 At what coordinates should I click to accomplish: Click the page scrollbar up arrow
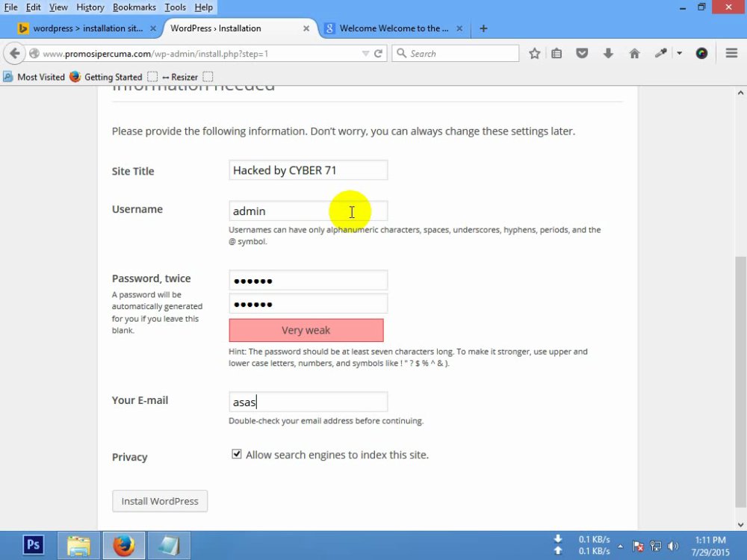pyautogui.click(x=740, y=93)
